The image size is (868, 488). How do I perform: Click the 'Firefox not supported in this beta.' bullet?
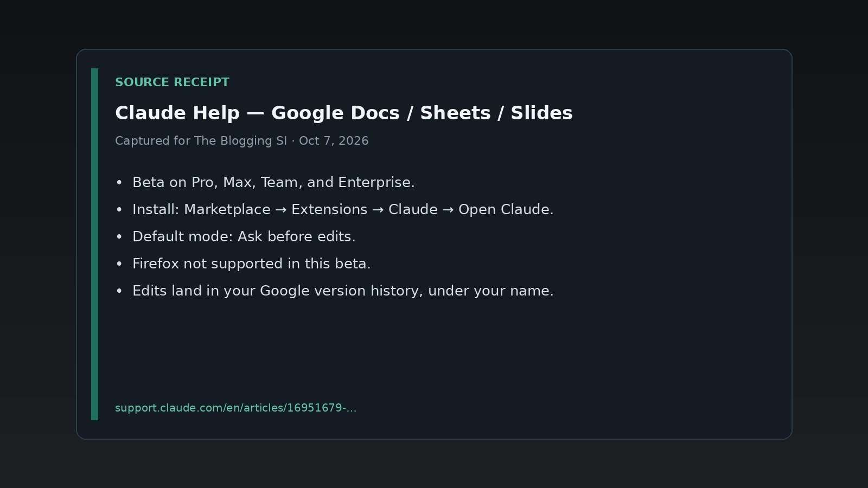click(x=243, y=264)
